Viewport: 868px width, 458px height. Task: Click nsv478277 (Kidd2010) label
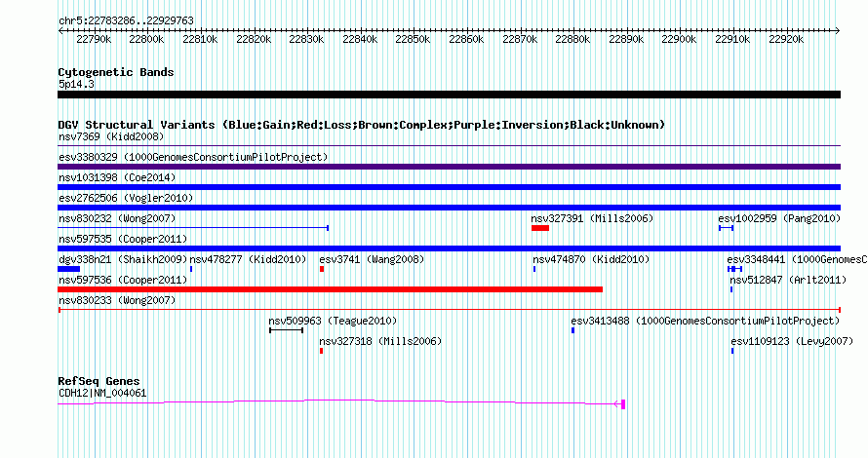248,259
